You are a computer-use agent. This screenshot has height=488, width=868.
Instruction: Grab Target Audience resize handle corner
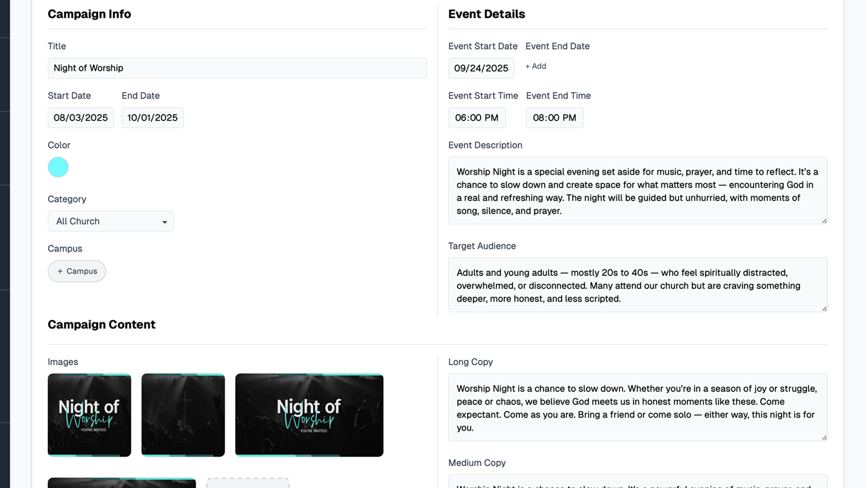(824, 309)
